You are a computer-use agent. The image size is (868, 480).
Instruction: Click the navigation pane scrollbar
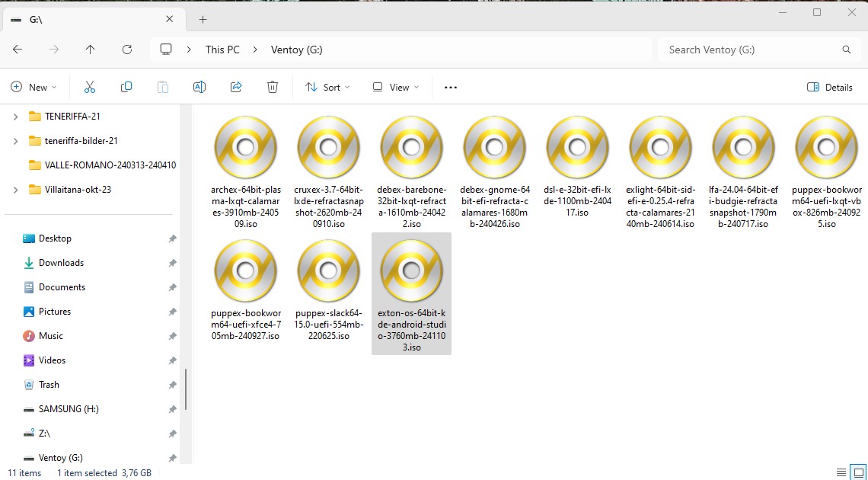pos(186,389)
